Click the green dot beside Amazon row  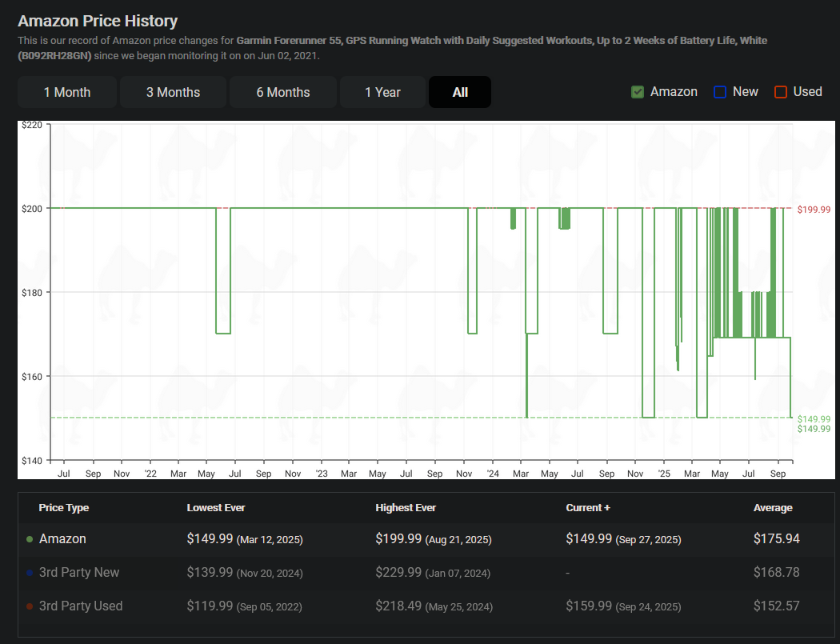pyautogui.click(x=30, y=539)
